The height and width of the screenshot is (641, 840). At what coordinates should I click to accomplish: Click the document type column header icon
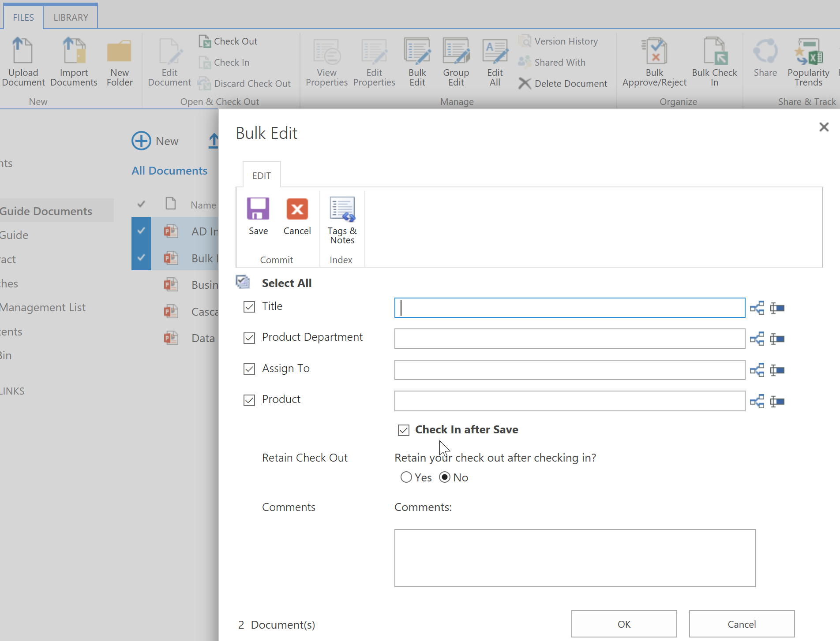click(x=171, y=203)
